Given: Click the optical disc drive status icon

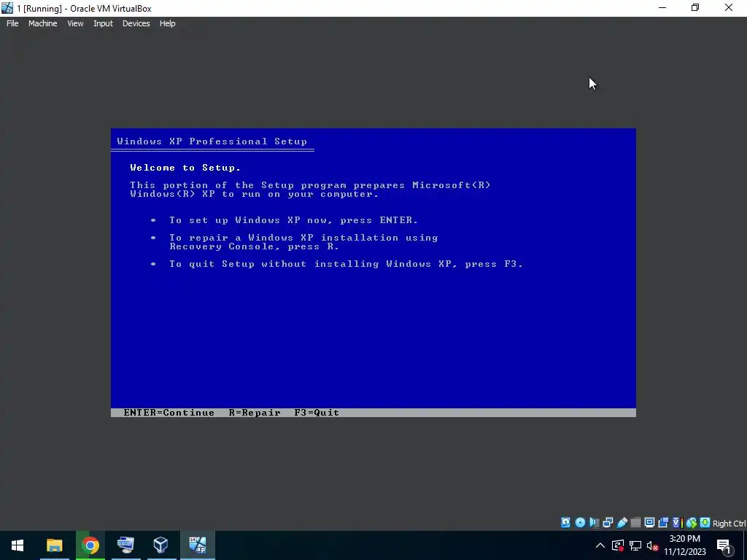Looking at the screenshot, I should 580,522.
